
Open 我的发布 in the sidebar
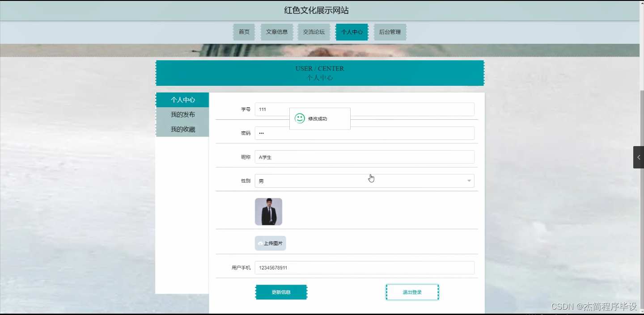click(x=182, y=114)
